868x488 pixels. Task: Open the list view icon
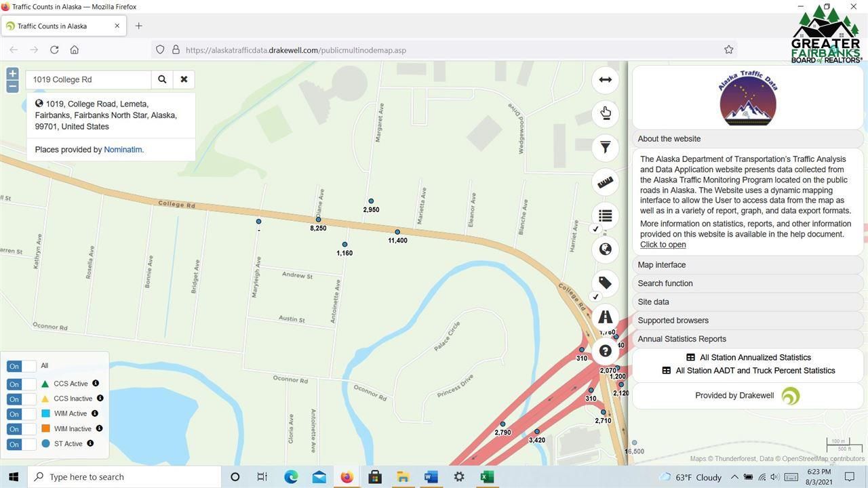(x=606, y=216)
